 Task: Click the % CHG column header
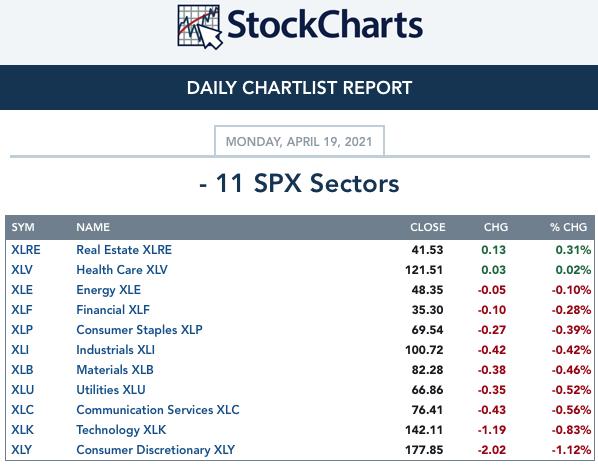(x=569, y=227)
